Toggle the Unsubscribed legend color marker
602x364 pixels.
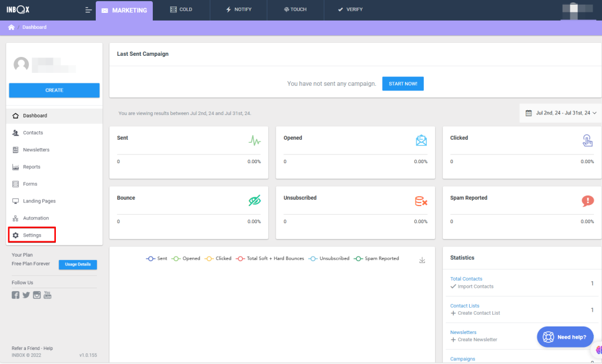tap(313, 258)
